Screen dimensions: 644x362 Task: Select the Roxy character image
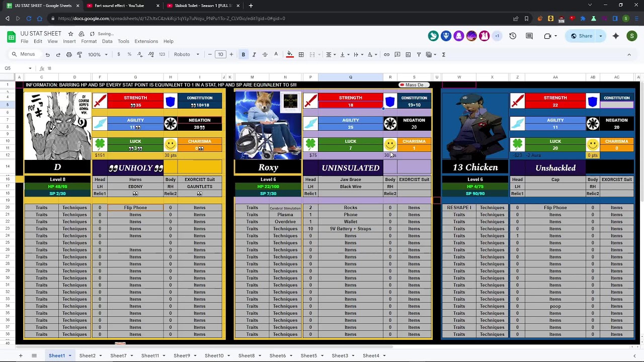[268, 125]
